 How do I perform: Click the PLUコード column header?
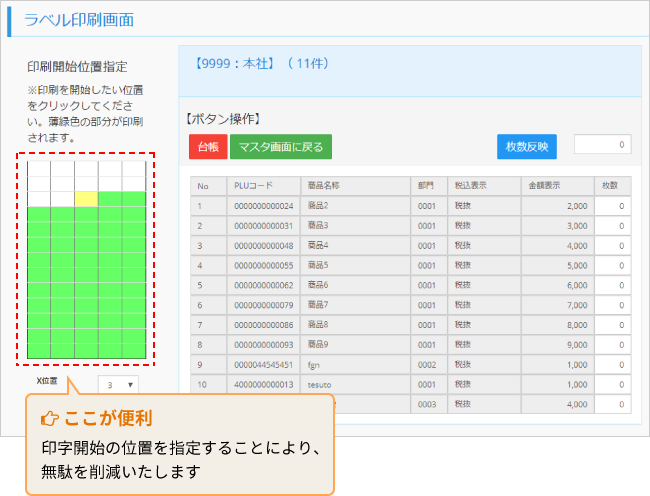click(x=264, y=186)
